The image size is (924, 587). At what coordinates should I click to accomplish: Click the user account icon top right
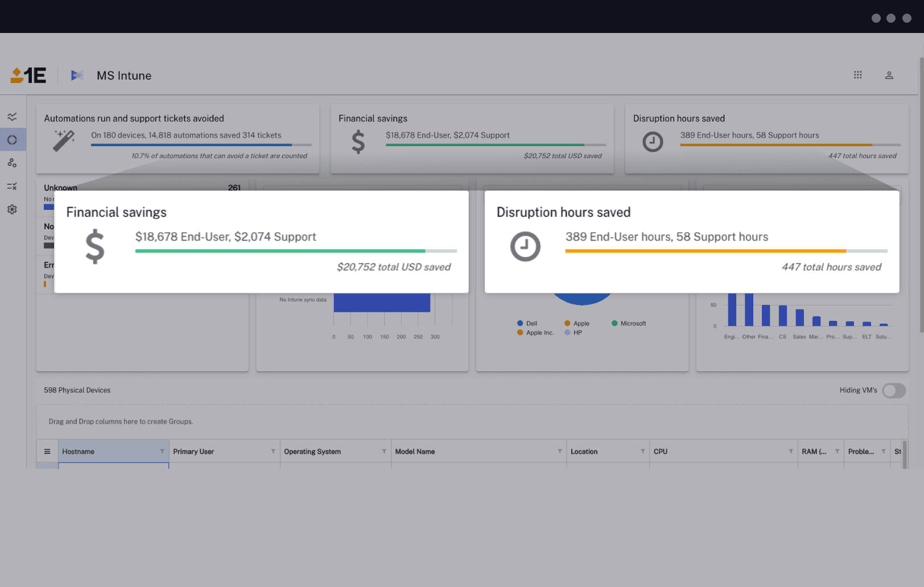pyautogui.click(x=889, y=75)
